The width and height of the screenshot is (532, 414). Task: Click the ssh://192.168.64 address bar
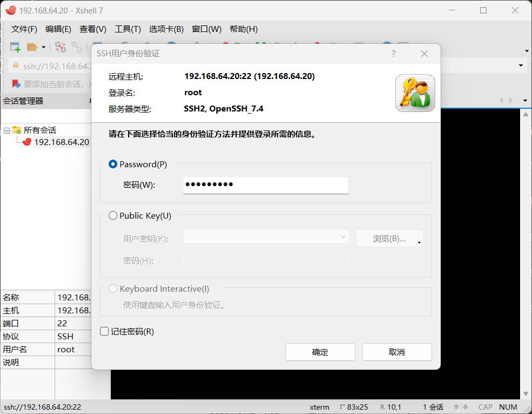(57, 66)
